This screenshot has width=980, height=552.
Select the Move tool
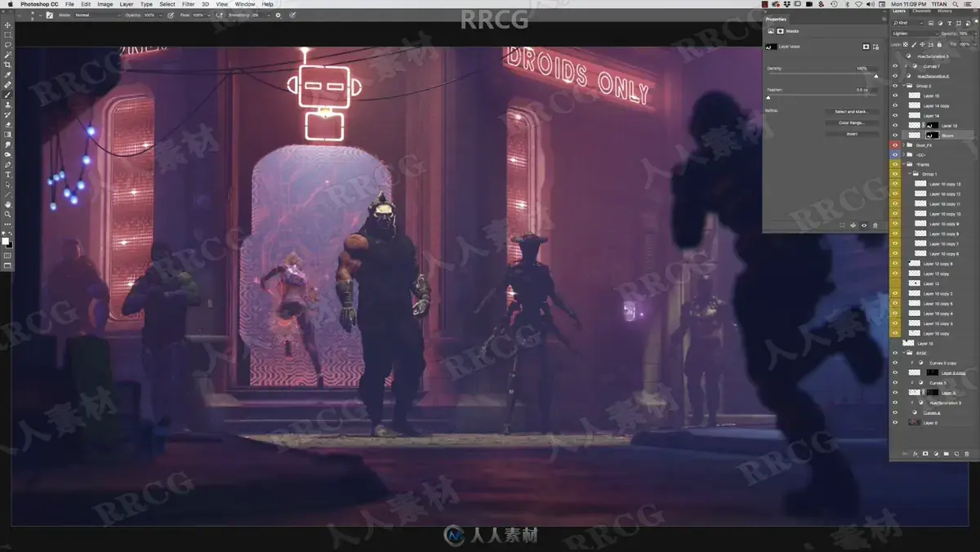[8, 24]
